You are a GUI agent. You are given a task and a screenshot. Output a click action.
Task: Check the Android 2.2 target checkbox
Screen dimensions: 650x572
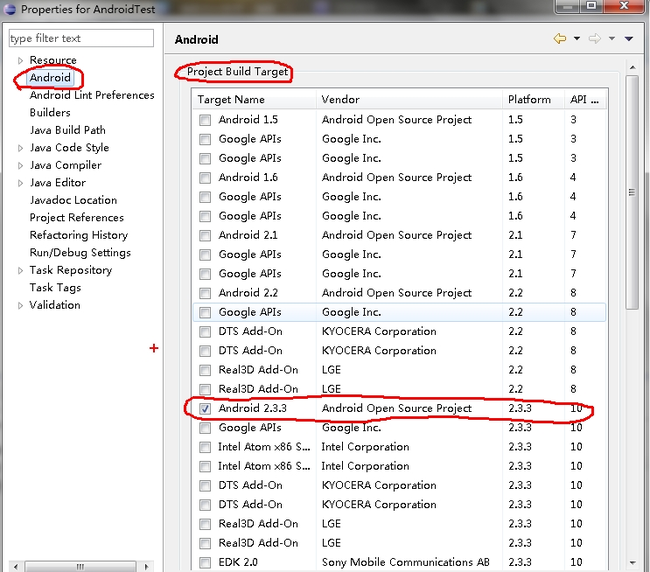coord(205,293)
